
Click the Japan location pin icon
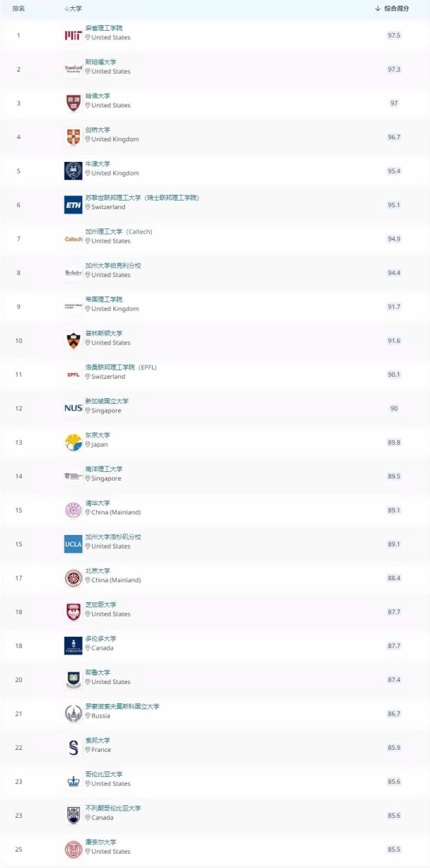87,444
